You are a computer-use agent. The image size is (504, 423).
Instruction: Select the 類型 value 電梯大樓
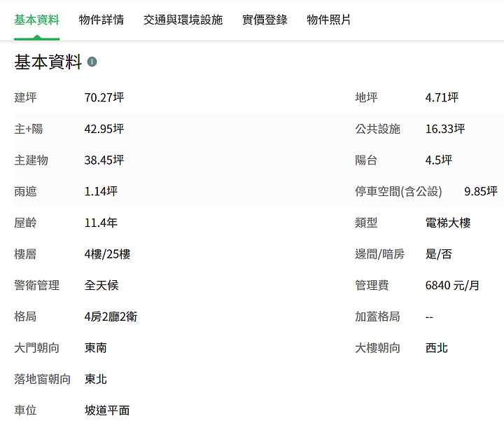tap(448, 223)
